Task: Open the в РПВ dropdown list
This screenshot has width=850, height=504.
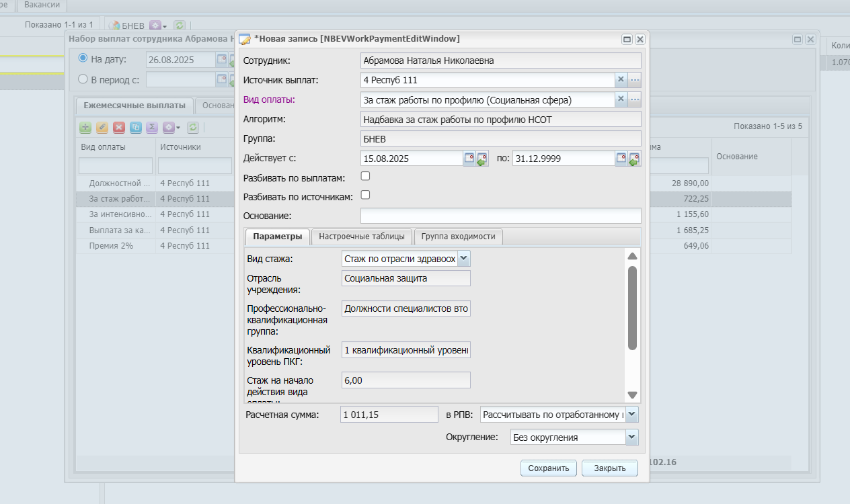Action: (x=631, y=415)
